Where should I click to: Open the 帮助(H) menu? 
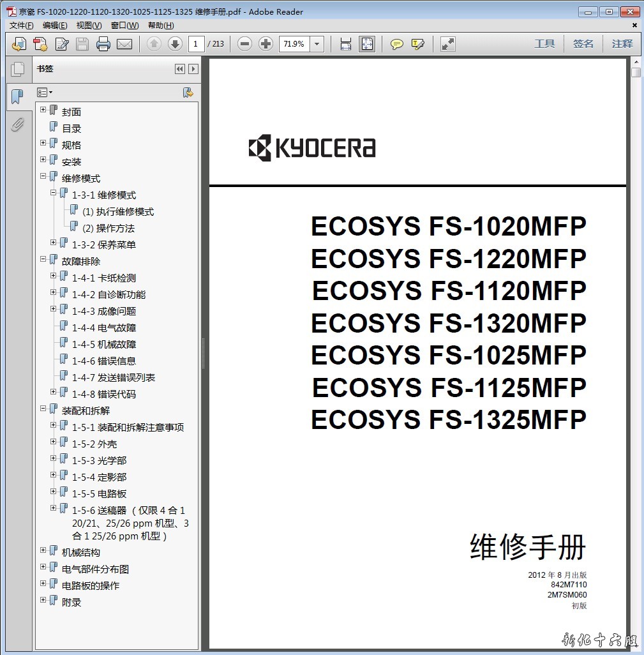(161, 26)
